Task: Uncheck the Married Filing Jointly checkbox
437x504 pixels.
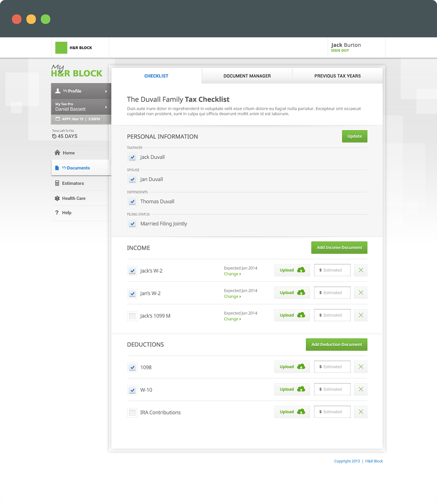Action: [132, 224]
